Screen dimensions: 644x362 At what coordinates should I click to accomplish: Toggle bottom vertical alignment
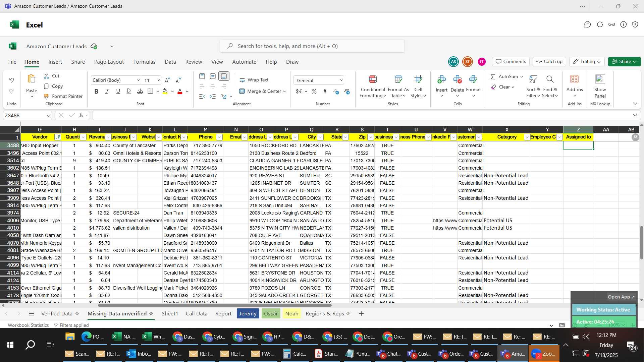click(x=224, y=76)
